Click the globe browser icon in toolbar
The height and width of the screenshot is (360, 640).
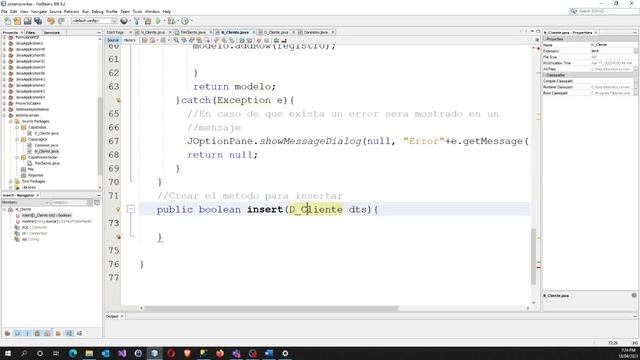click(x=124, y=21)
